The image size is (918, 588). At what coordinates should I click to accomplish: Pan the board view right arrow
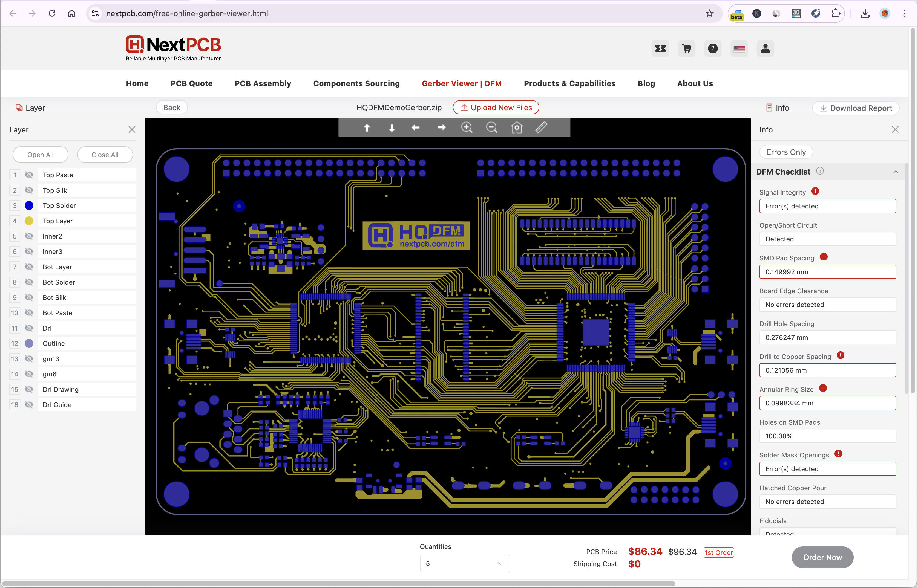(x=442, y=128)
